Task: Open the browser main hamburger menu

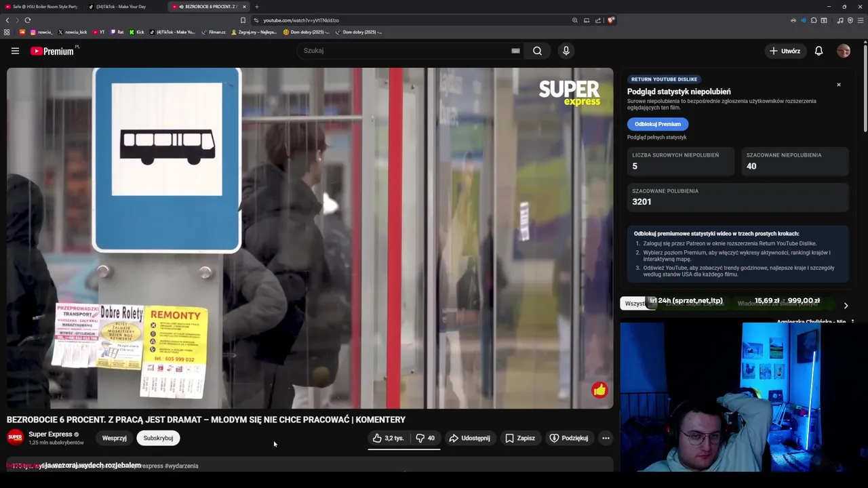Action: (861, 20)
